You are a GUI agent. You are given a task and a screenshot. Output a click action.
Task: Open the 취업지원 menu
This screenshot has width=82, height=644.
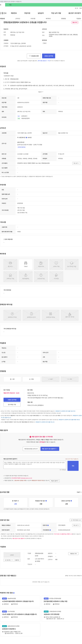[x=27, y=13]
